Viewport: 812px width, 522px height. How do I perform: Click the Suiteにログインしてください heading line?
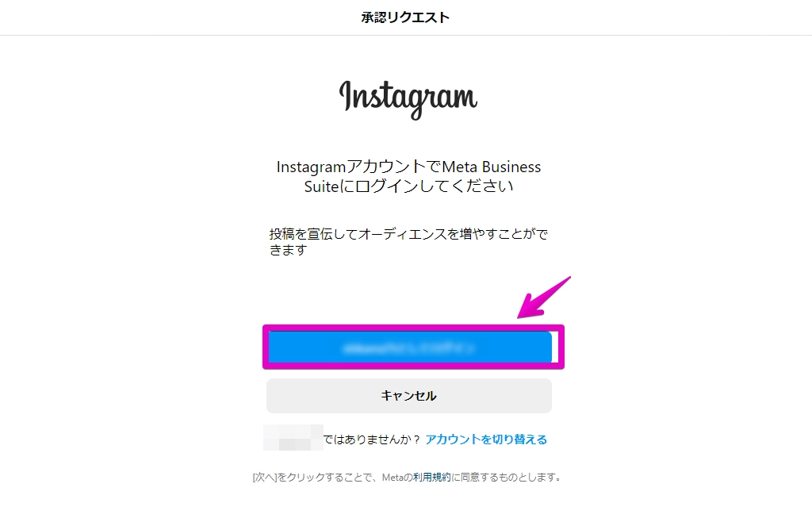408,186
